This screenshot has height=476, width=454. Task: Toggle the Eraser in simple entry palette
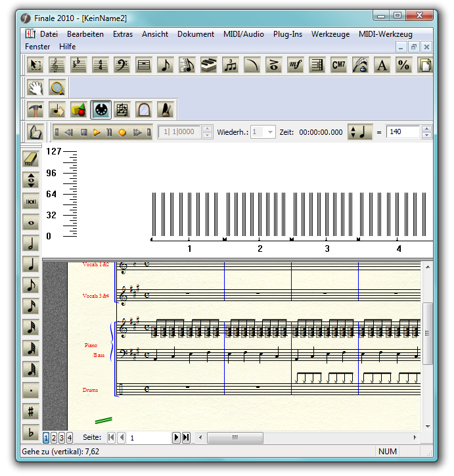[31, 159]
